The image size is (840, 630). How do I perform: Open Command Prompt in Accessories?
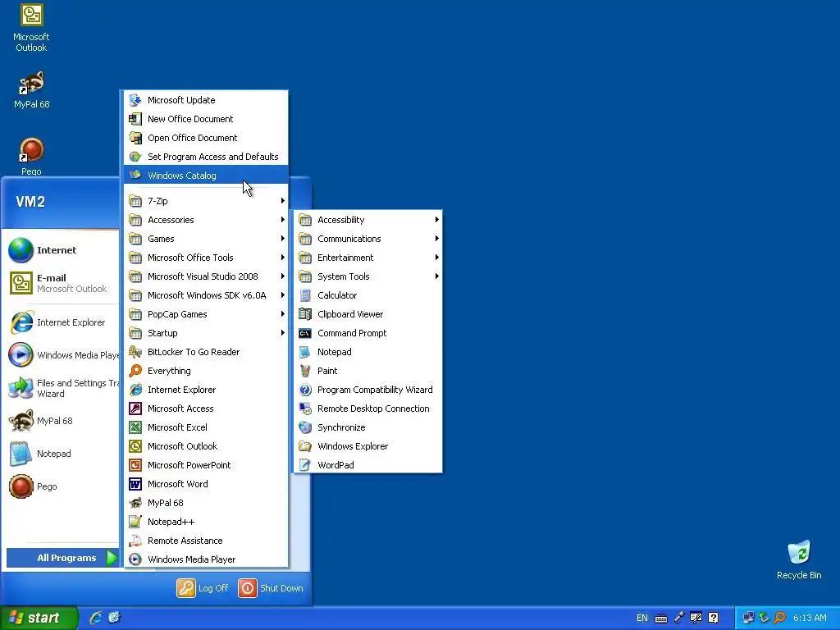point(367,333)
